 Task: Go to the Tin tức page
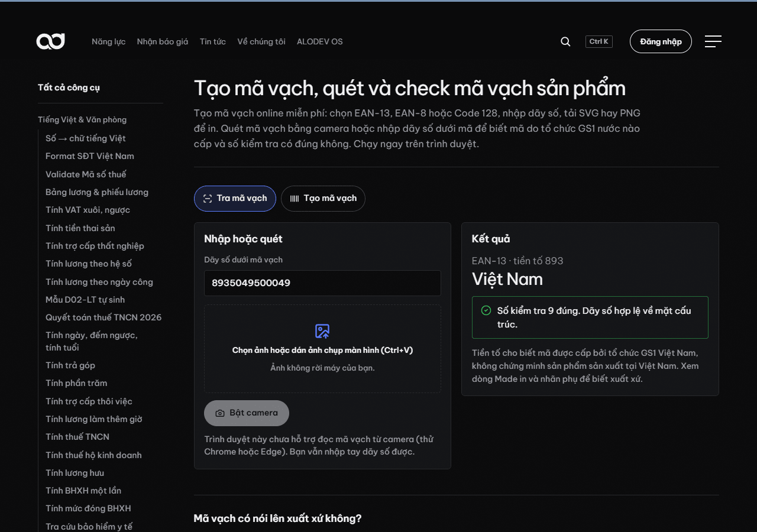(213, 41)
